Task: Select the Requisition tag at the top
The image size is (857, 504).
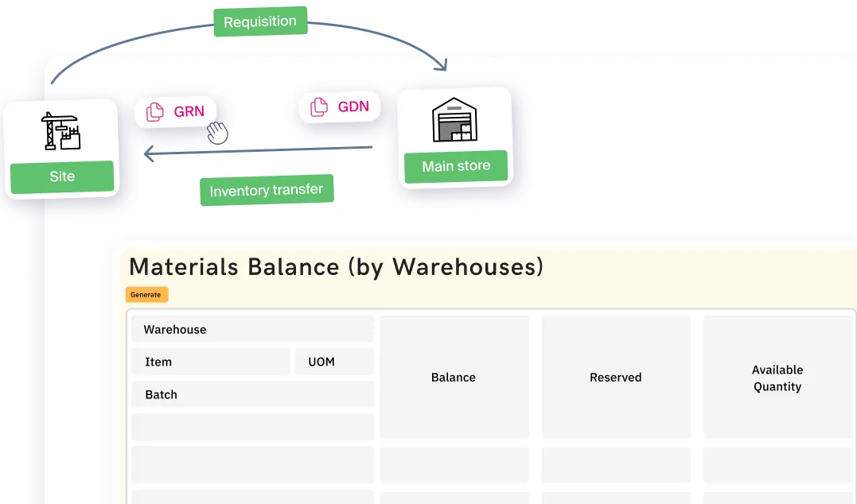Action: [x=259, y=22]
